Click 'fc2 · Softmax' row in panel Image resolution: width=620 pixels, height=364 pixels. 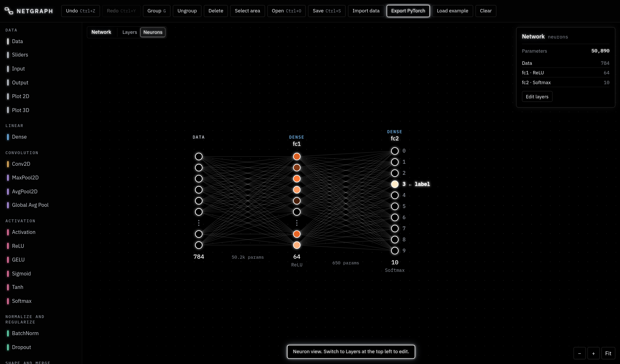click(x=565, y=83)
